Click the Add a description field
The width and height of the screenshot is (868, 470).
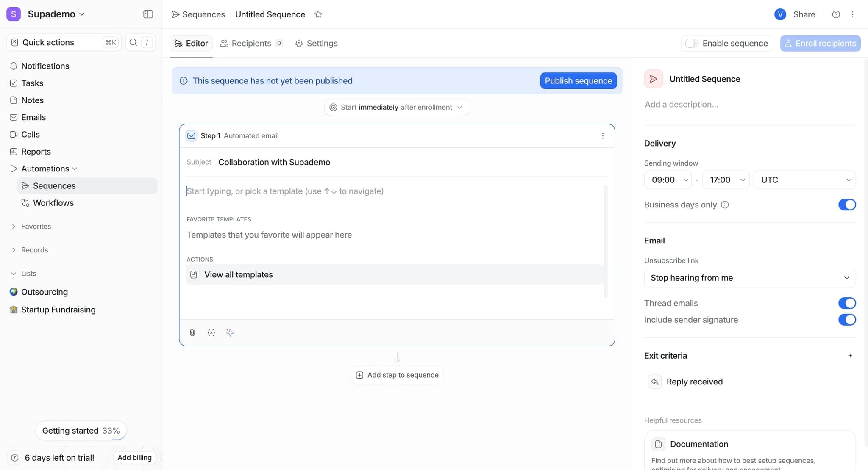681,104
